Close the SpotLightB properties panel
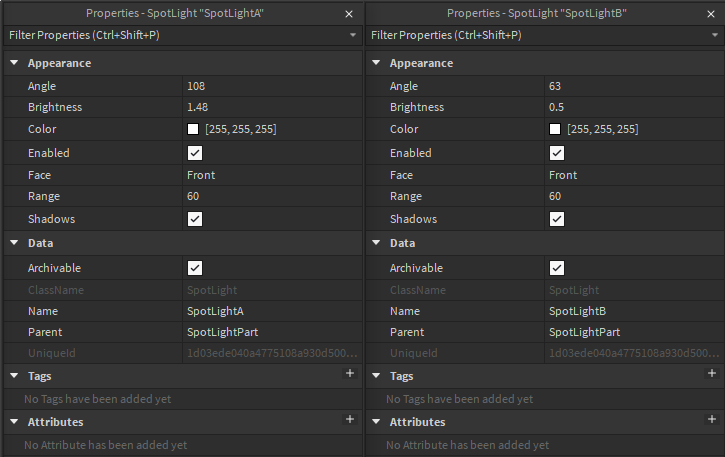Viewport: 725px width, 457px height. pyautogui.click(x=711, y=14)
